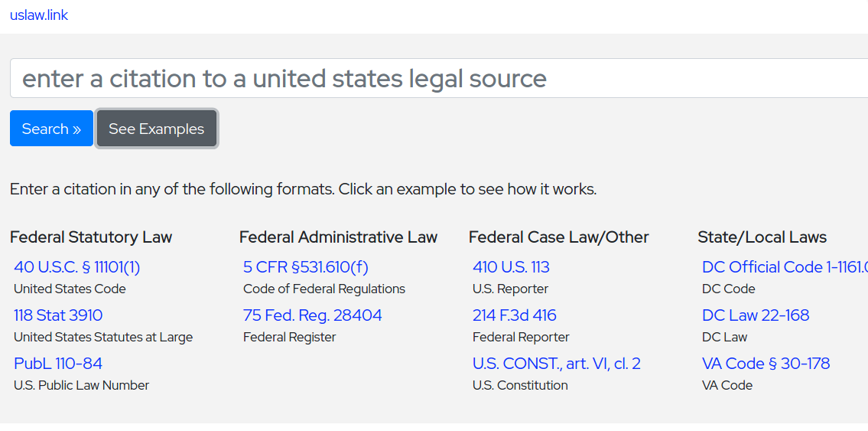The width and height of the screenshot is (868, 431).
Task: Click the Federal Administrative Law heading
Action: (338, 237)
